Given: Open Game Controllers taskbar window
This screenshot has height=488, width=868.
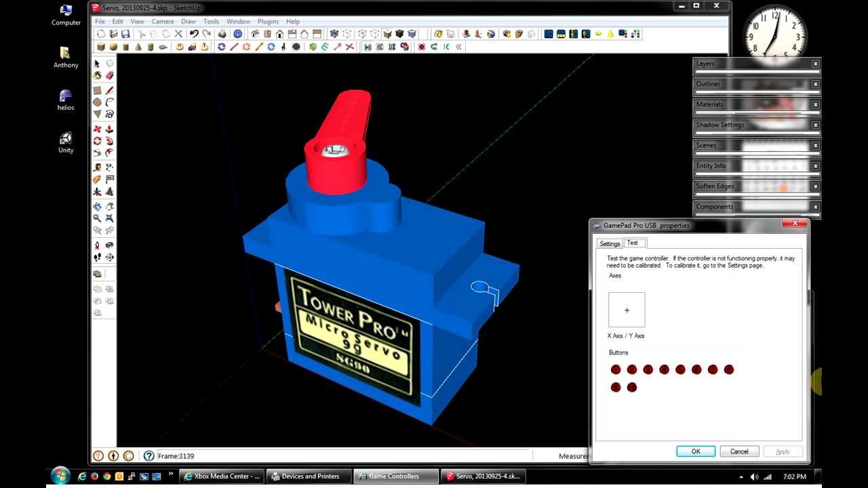Looking at the screenshot, I should [395, 476].
